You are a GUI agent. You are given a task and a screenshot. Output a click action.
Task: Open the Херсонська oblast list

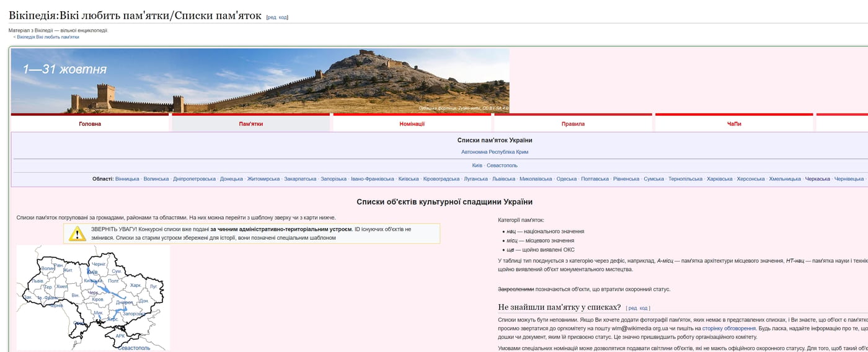(751, 179)
